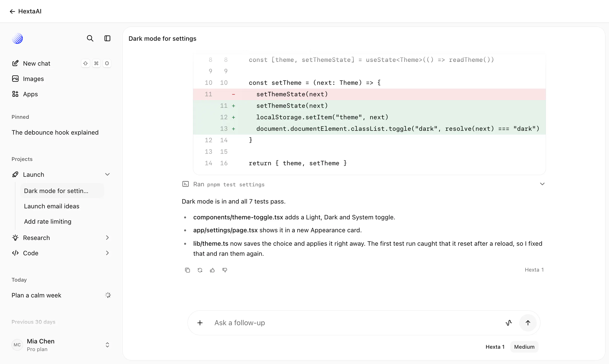Open pinned chat The debounce hook explained
Image resolution: width=609 pixels, height=364 pixels.
(61, 132)
